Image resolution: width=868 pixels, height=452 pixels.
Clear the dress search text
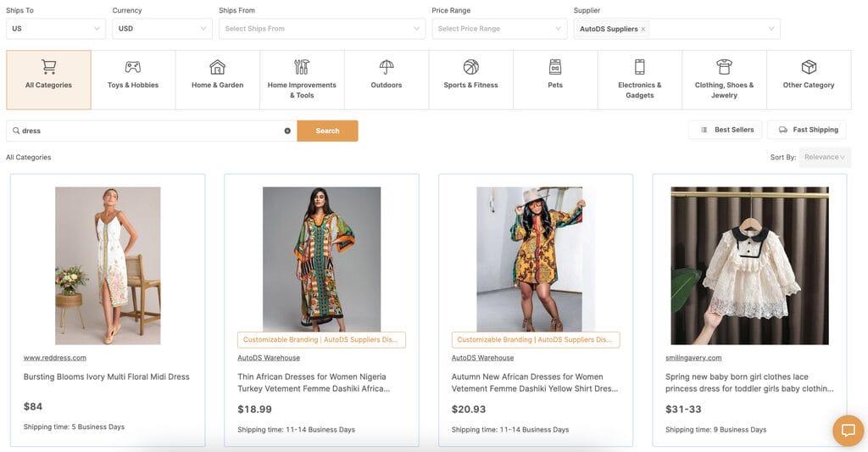(x=287, y=131)
